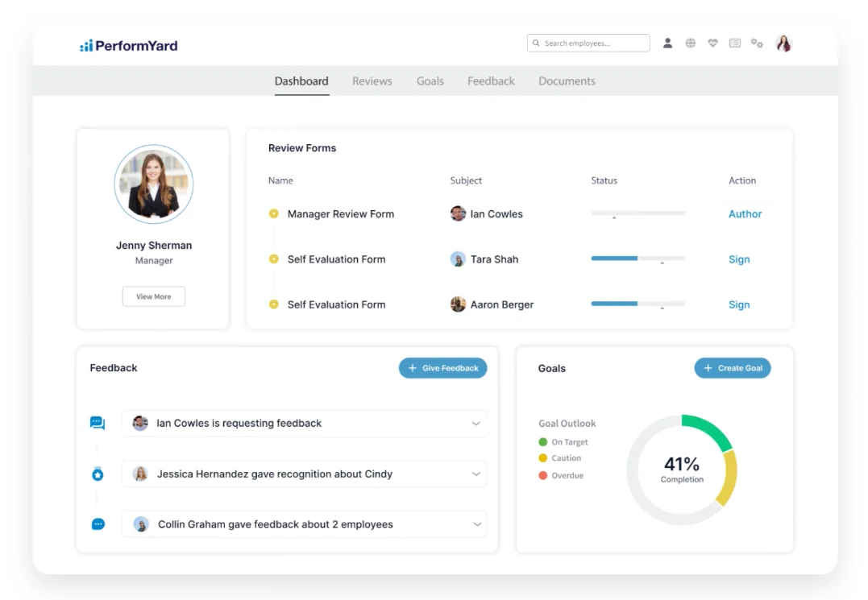This screenshot has width=868, height=600.
Task: Click the star recognition badge icon
Action: point(98,474)
